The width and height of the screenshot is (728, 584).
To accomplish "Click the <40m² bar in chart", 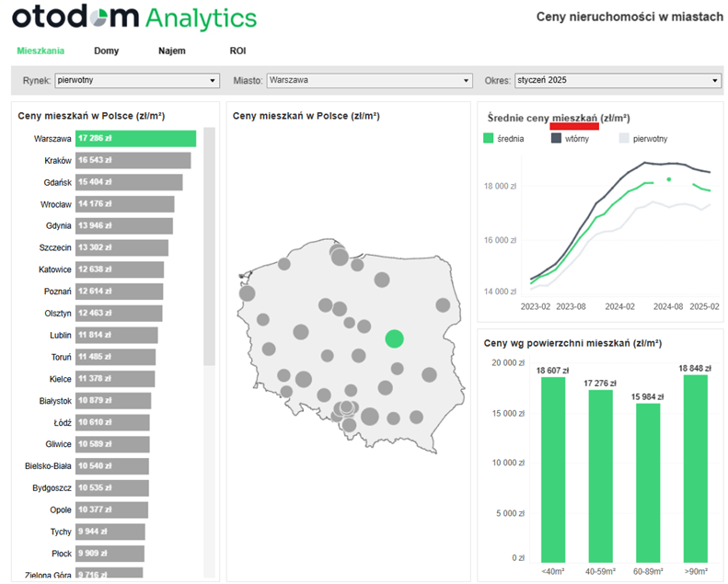I will click(553, 469).
